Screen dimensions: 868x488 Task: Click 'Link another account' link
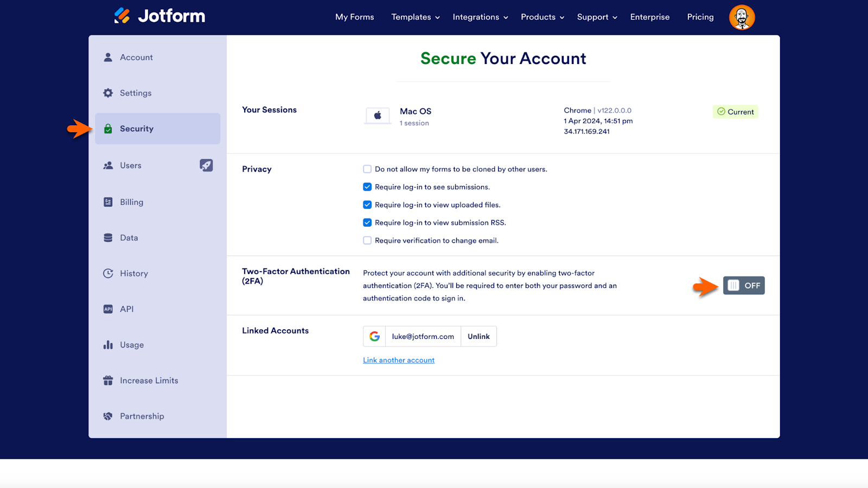(399, 361)
